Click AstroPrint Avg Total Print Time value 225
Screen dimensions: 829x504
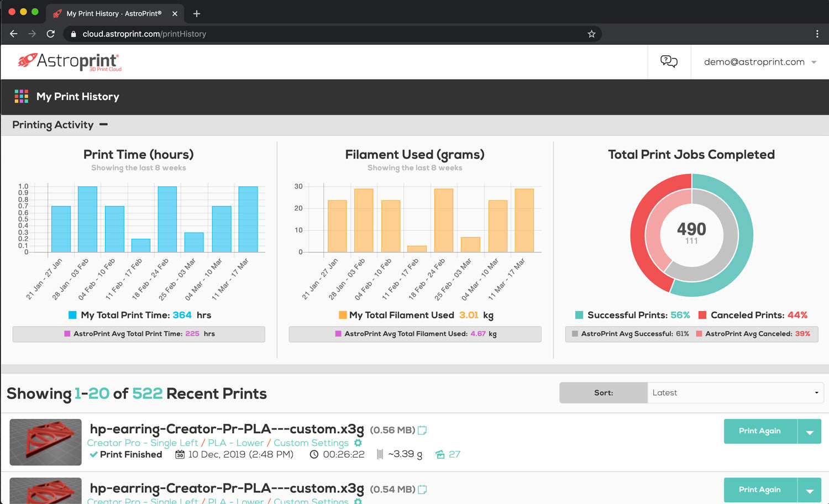[192, 334]
